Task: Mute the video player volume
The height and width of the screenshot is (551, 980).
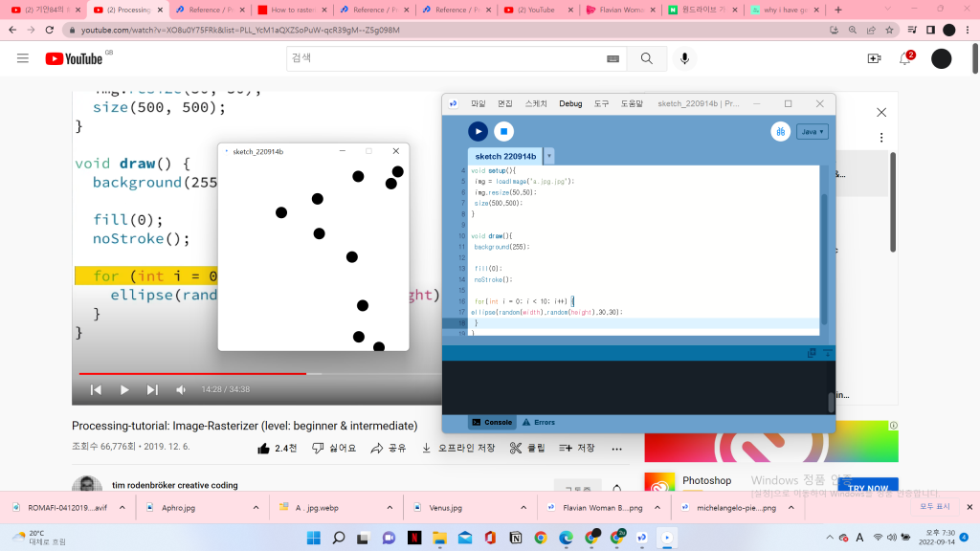Action: [x=181, y=390]
